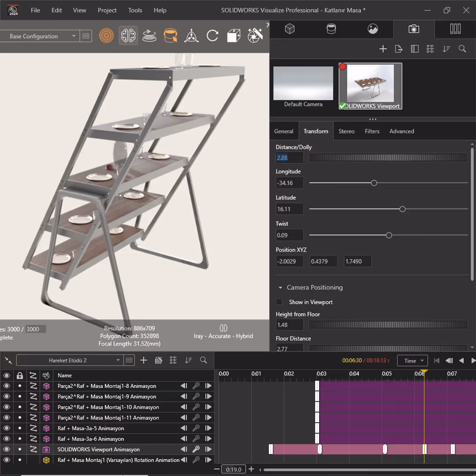The image size is (476, 476).
Task: Toggle the camera panel split layout icon
Action: point(415,49)
